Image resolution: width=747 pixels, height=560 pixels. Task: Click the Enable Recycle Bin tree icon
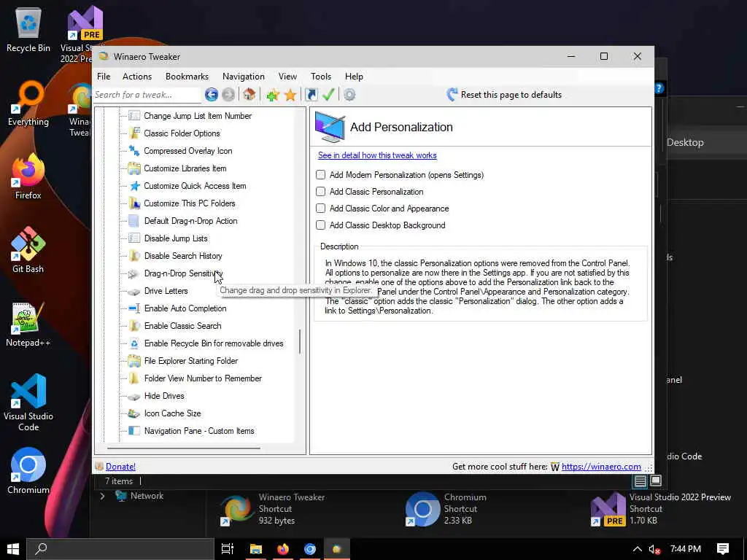point(134,343)
